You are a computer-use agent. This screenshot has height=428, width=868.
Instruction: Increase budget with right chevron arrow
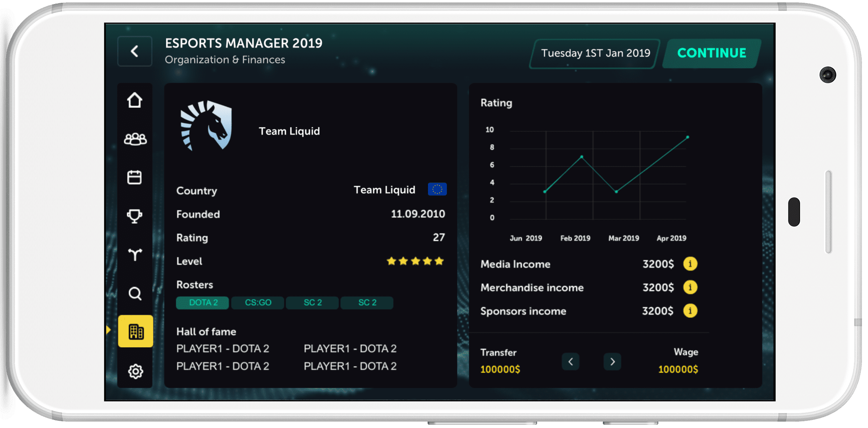tap(613, 361)
